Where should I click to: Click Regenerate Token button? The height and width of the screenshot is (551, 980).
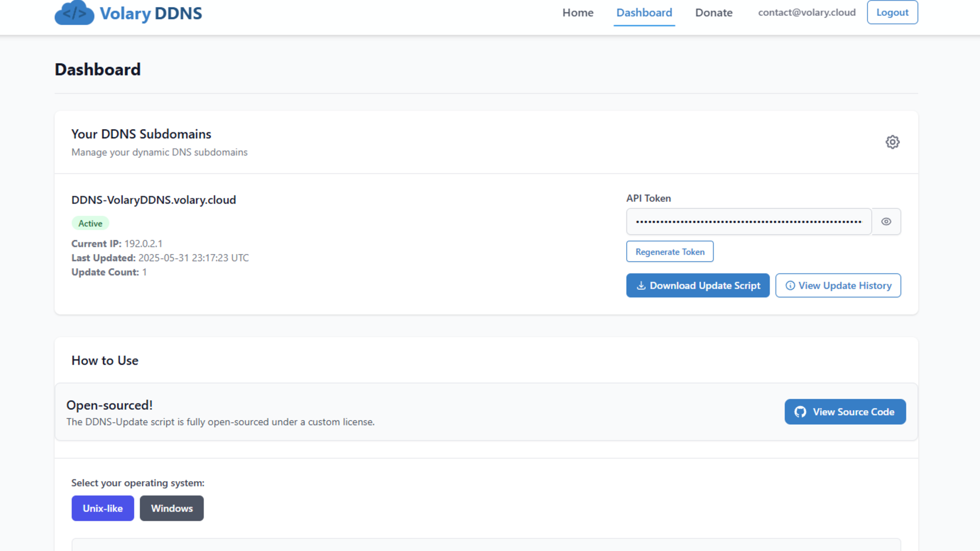click(670, 252)
